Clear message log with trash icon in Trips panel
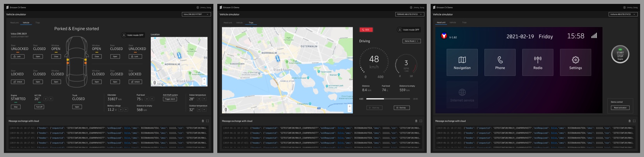Screen dimensions: 644x157 (416, 121)
